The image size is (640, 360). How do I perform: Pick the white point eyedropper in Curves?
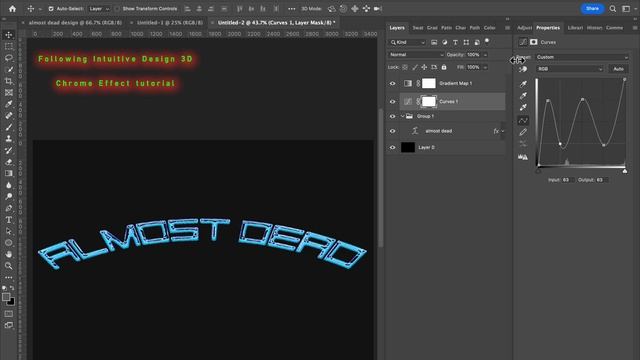click(x=523, y=107)
